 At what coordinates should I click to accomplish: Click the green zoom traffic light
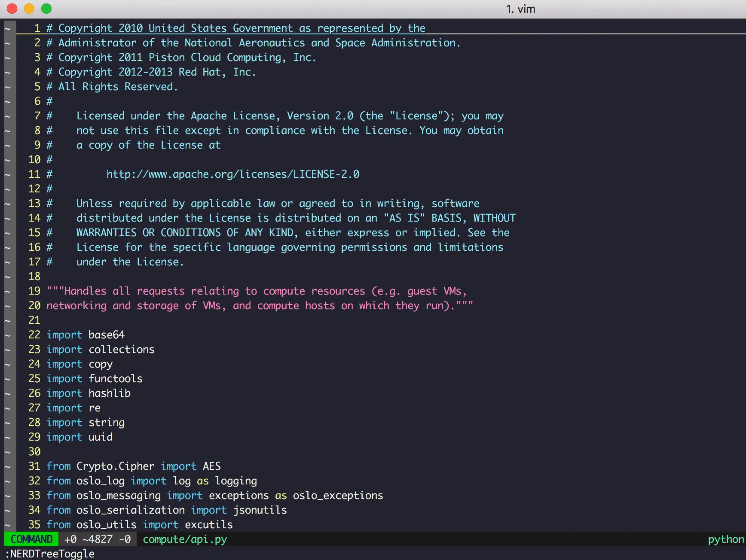click(46, 8)
